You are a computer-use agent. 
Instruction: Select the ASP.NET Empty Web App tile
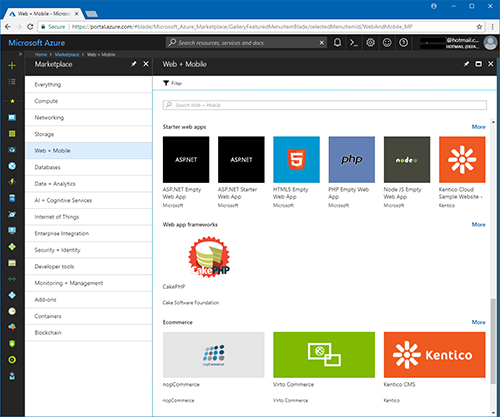(186, 159)
